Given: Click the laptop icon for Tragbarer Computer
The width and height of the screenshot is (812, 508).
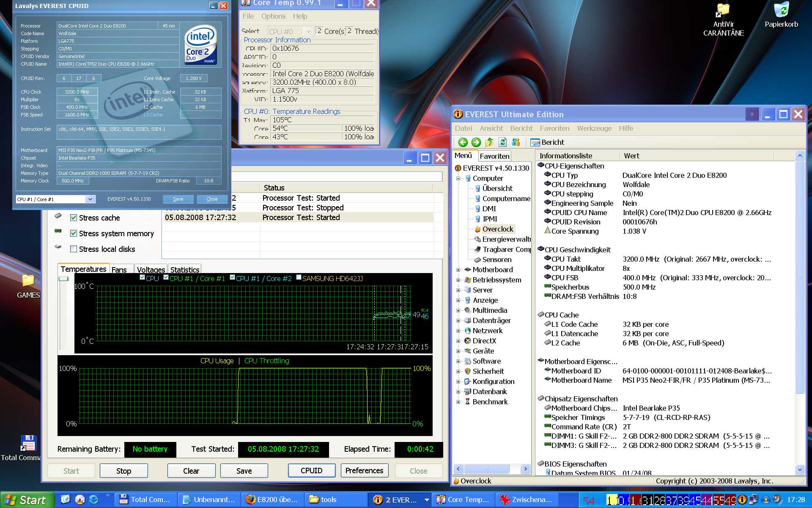Looking at the screenshot, I should 477,249.
